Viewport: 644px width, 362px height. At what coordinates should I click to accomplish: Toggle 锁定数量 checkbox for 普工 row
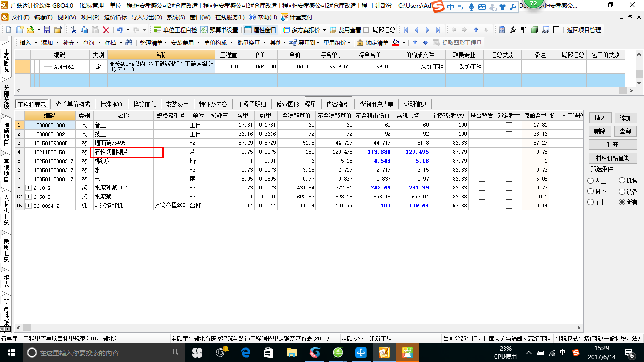click(x=509, y=125)
